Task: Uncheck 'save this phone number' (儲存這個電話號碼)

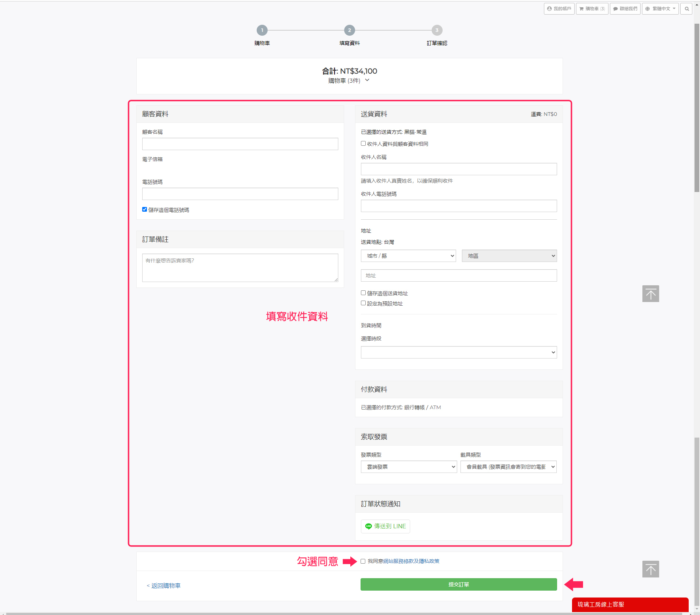Action: (x=144, y=209)
